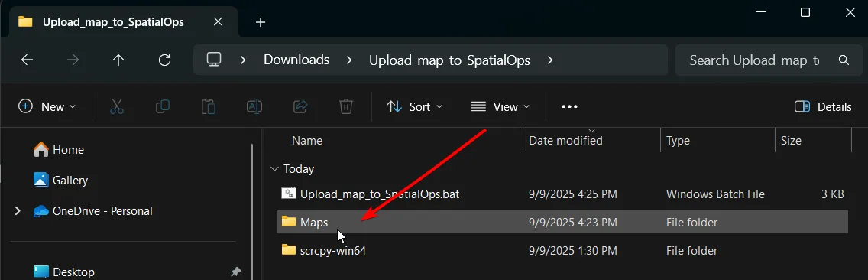This screenshot has width=868, height=280.
Task: Open Gallery in the navigation pane
Action: 60,181
